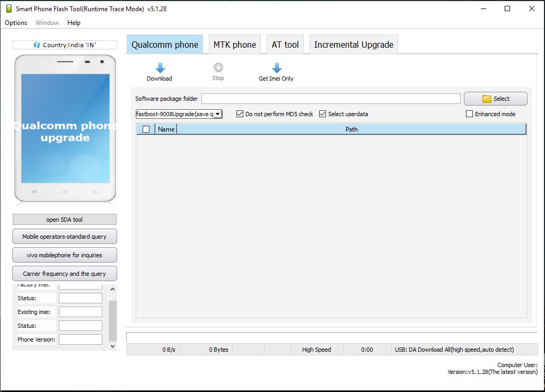Click the Name column header
The width and height of the screenshot is (545, 392).
166,129
